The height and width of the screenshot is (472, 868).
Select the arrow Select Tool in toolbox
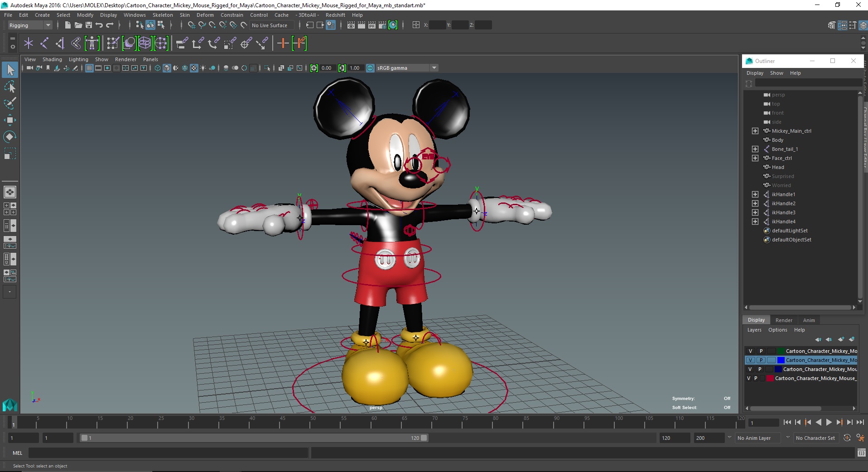[x=10, y=70]
